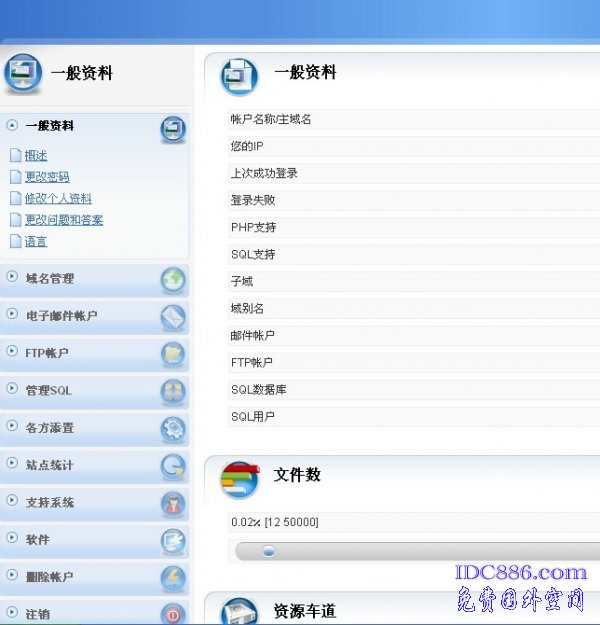Click the folder icon beside FTP帐户
Viewport: 600px width, 625px height.
tap(173, 354)
